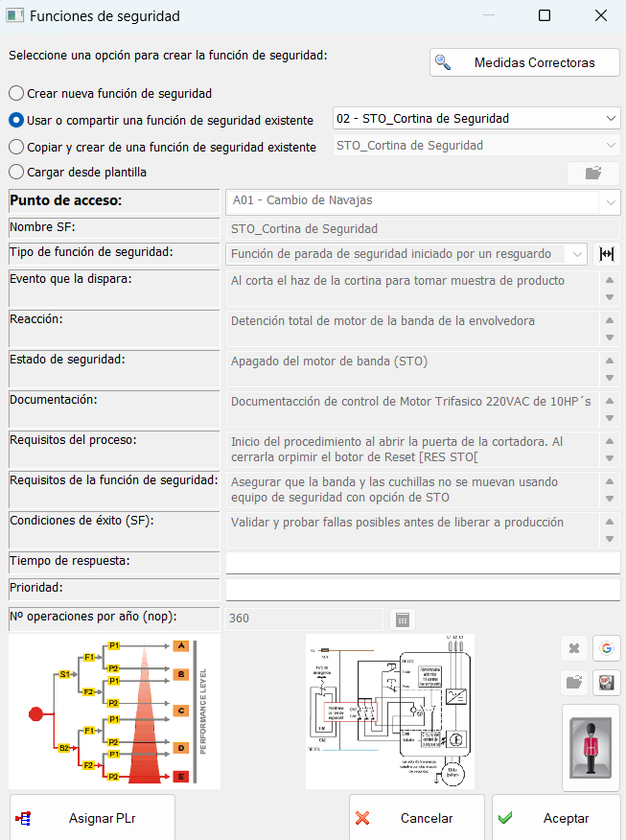
Task: Open the disabled STO_Cortina de Seguridad combo box
Action: [476, 145]
